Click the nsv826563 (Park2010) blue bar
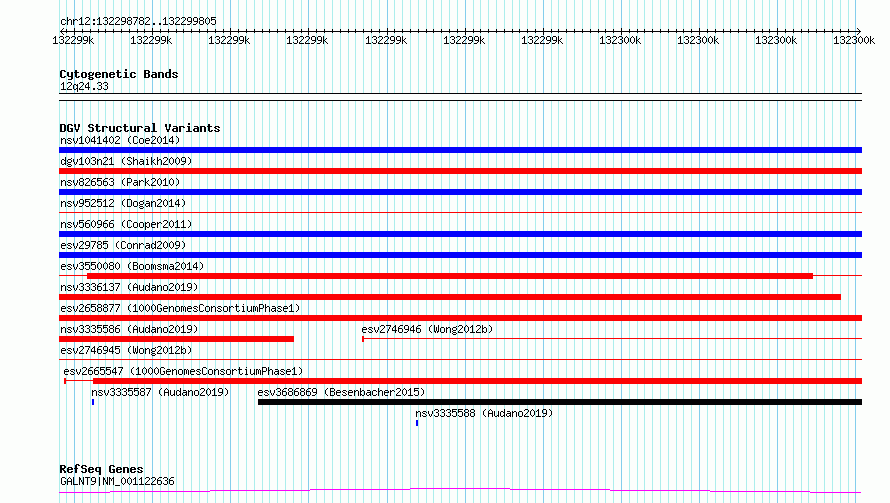Screen dimensions: 890x503 [x=460, y=192]
